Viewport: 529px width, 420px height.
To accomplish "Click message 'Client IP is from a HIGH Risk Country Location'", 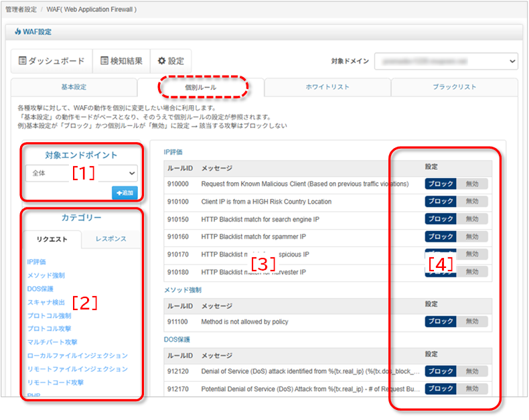I will pos(267,202).
